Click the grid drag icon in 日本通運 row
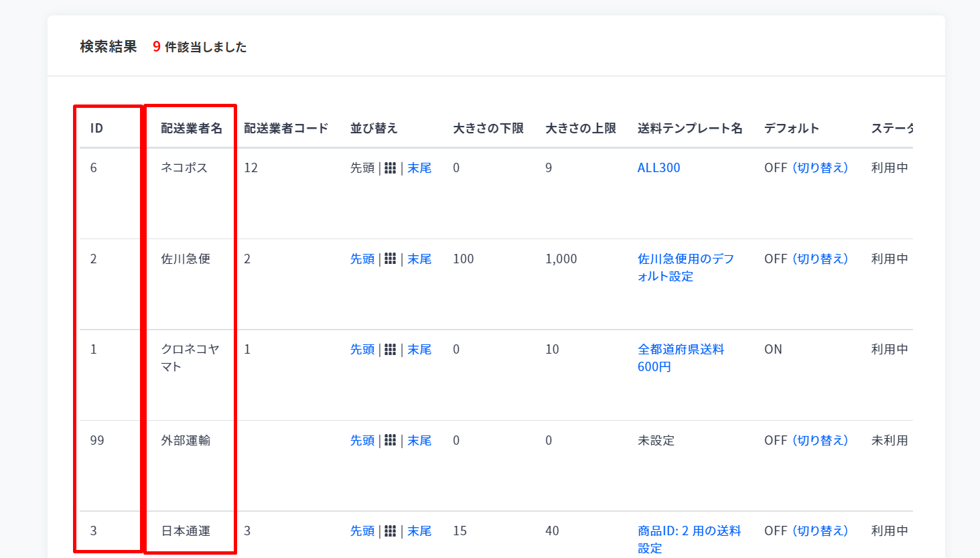 (391, 531)
